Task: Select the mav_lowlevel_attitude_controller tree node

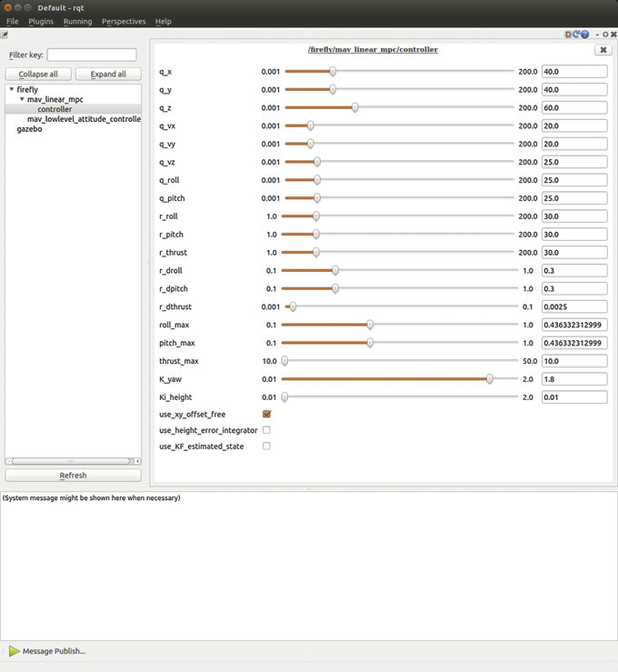Action: pyautogui.click(x=84, y=119)
